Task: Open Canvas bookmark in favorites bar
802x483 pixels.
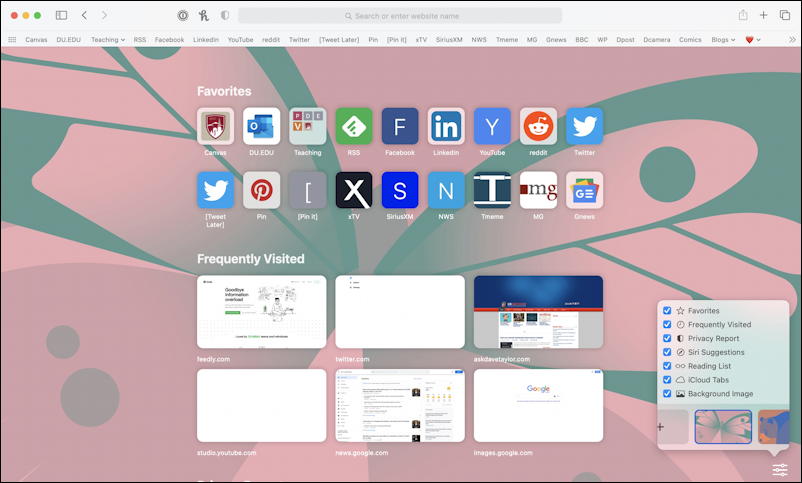Action: [x=36, y=39]
